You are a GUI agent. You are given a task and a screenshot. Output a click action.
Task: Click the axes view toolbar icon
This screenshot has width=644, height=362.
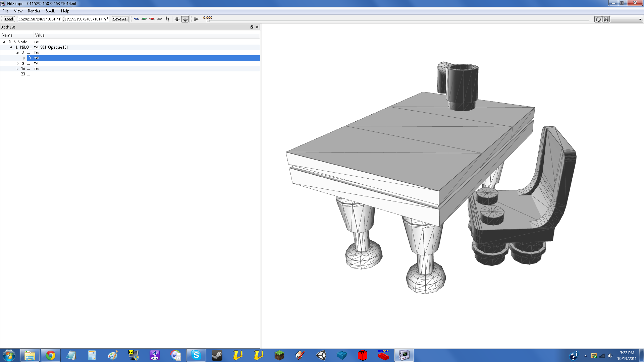tap(177, 19)
